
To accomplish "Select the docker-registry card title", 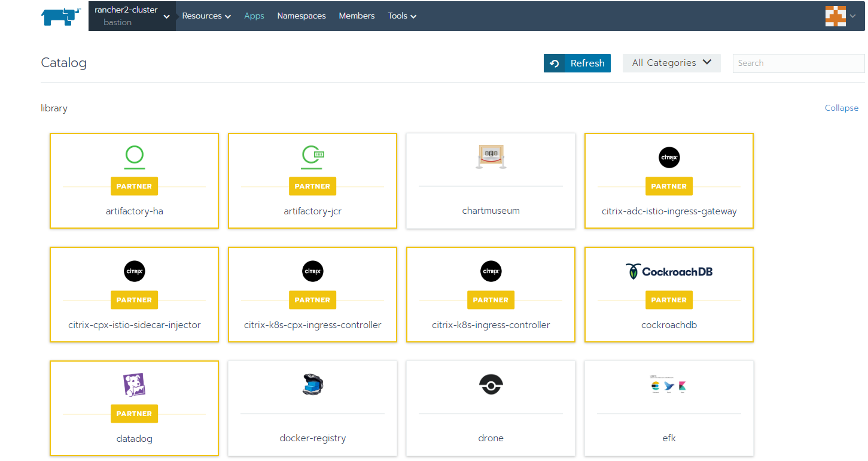I will 313,438.
